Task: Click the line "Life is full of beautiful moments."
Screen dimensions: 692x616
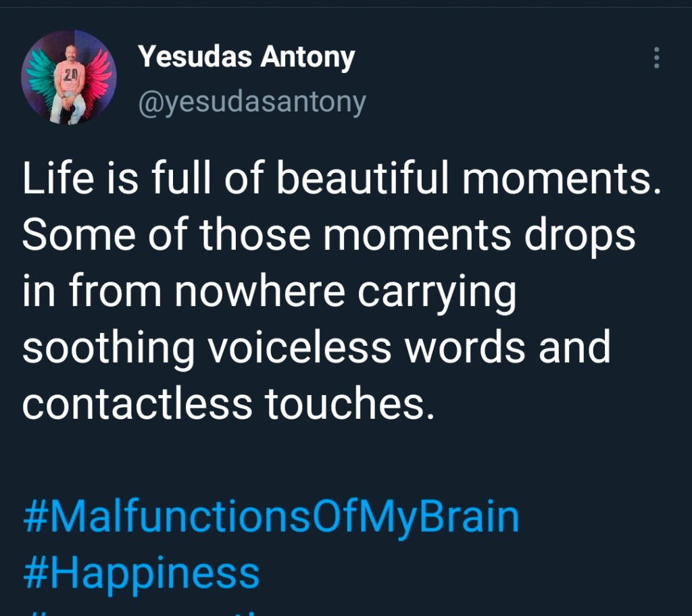Action: coord(341,181)
